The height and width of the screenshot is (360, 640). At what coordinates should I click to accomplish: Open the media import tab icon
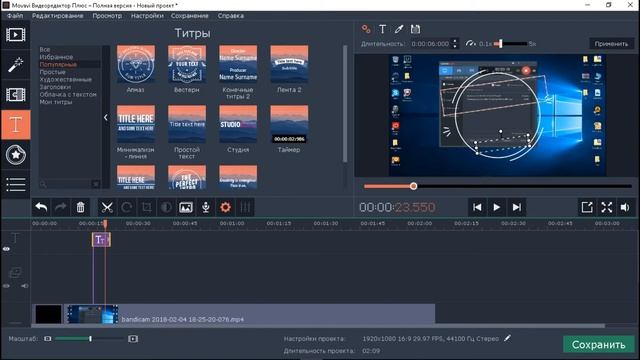[x=16, y=35]
